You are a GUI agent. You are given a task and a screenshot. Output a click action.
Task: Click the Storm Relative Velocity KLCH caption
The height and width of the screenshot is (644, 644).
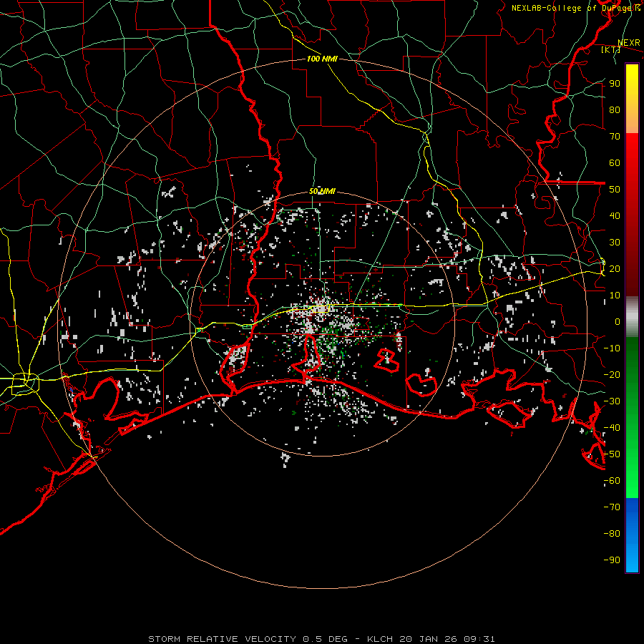click(321, 639)
